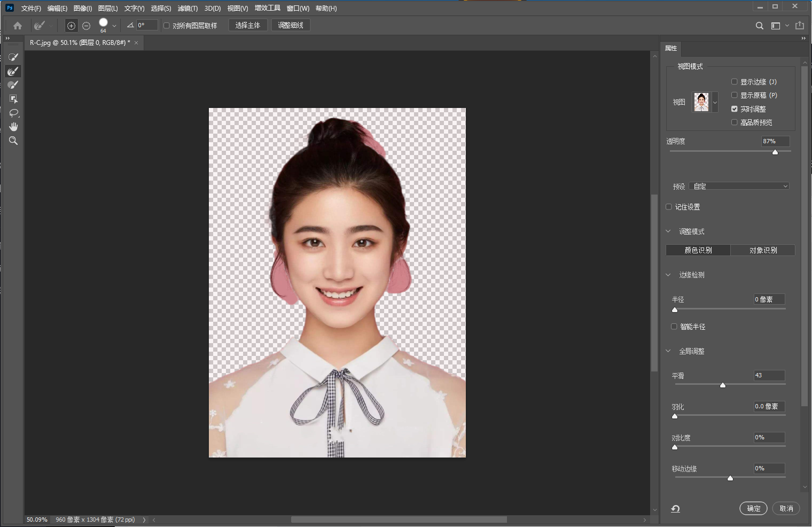
Task: Click the 选择主体 button
Action: coord(247,25)
